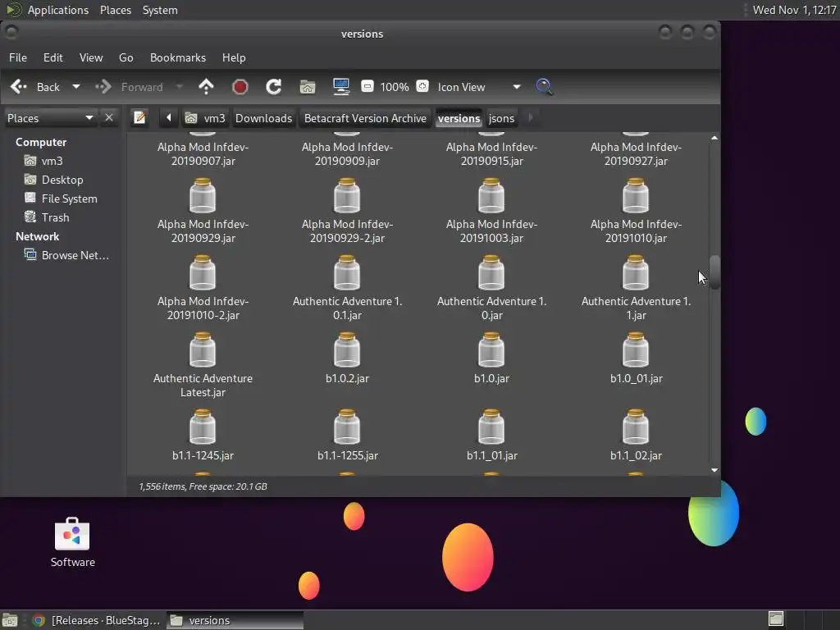Open vm3 in Places sidebar
This screenshot has height=630, width=840.
[44, 161]
